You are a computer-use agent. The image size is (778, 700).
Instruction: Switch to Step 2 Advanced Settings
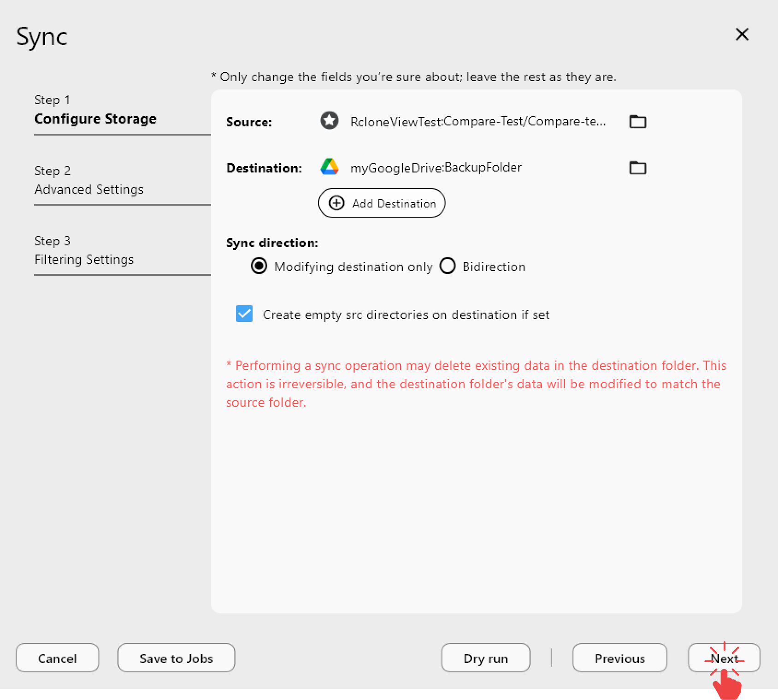tap(89, 180)
